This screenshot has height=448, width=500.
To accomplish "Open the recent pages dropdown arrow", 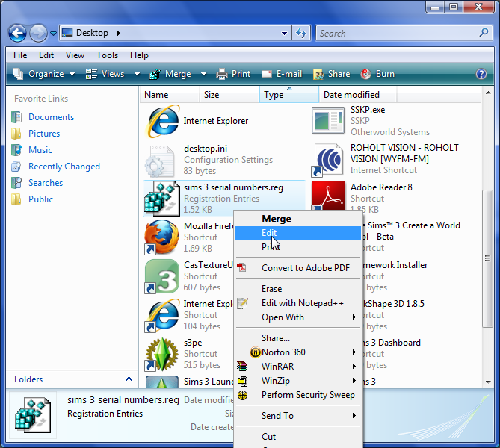I will 53,33.
